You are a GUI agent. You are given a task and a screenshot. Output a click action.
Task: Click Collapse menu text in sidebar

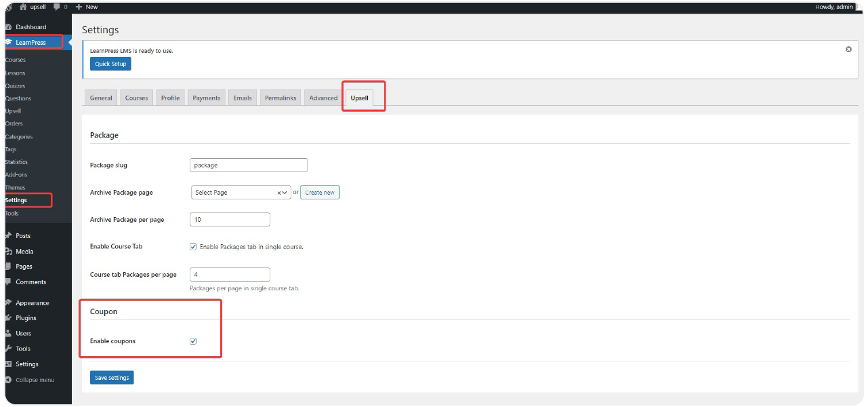tap(35, 380)
